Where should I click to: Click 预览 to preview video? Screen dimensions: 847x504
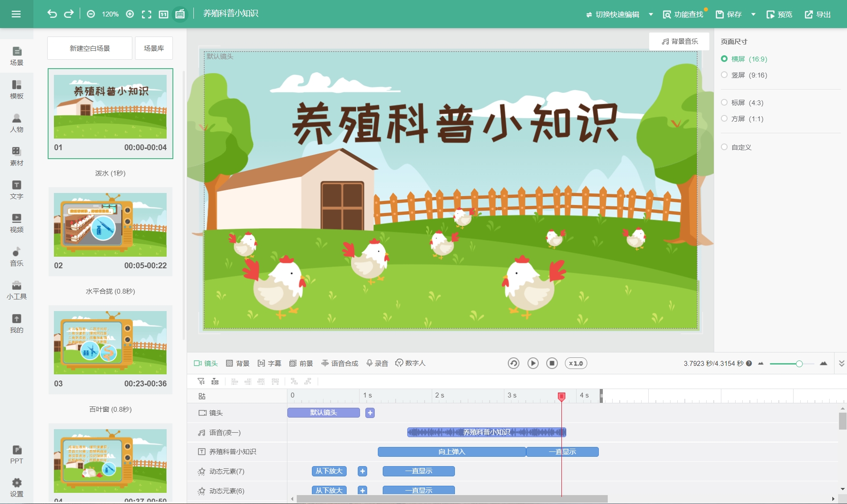point(779,14)
